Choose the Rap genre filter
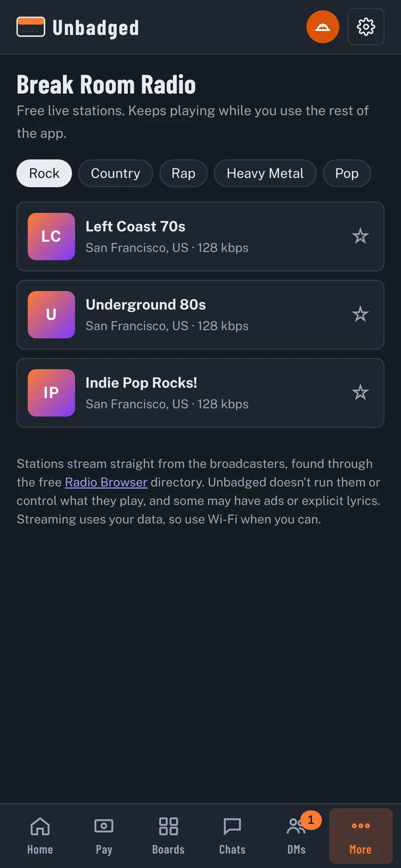 pyautogui.click(x=184, y=173)
